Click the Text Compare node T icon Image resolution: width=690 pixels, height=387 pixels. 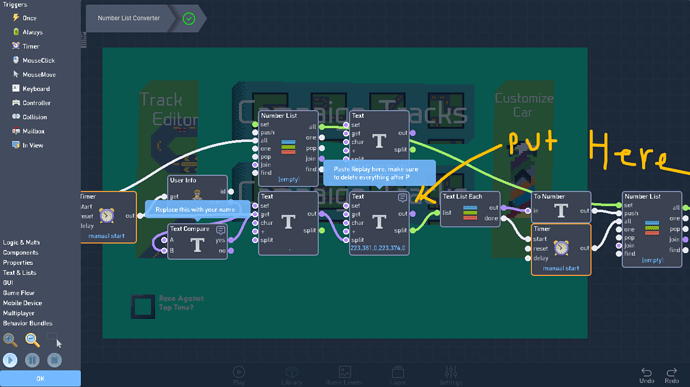(197, 245)
